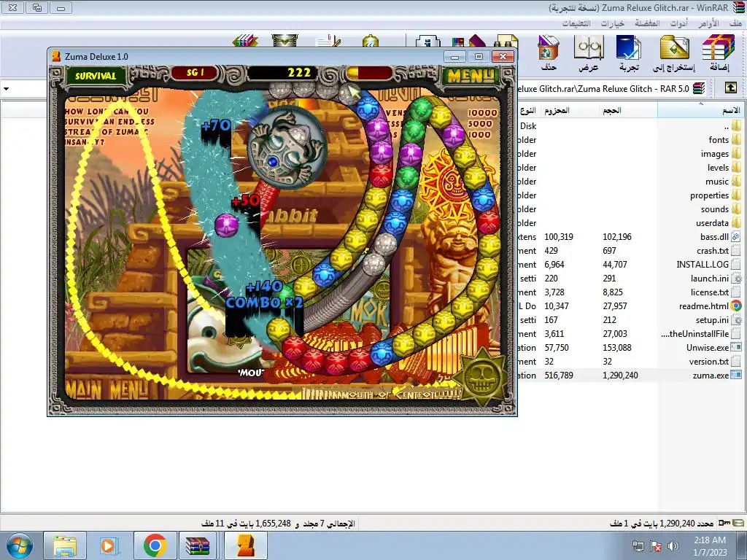
Task: Sort by the Name (الاسم) column header
Action: point(700,111)
